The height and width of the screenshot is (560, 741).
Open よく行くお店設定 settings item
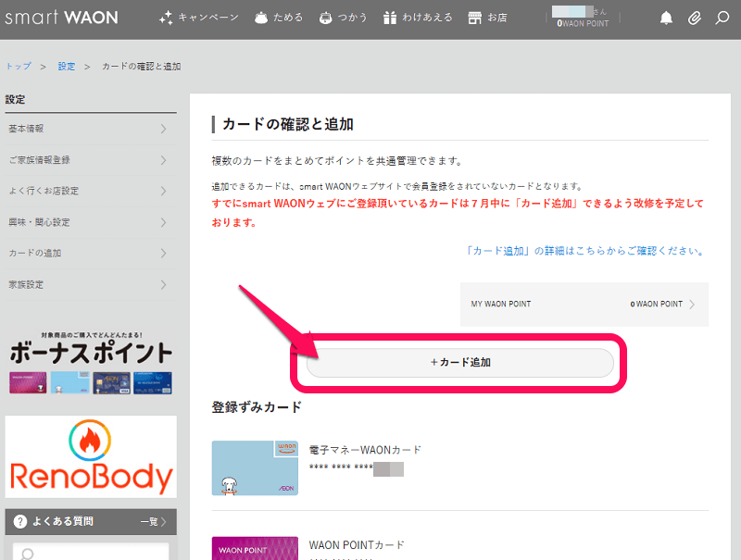tap(91, 191)
